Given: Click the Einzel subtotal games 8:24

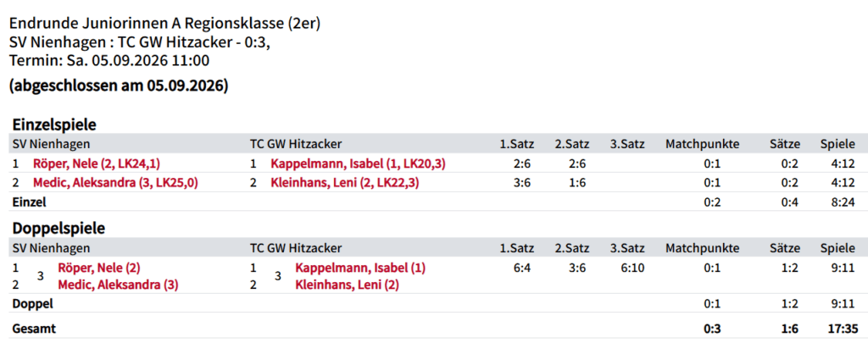Looking at the screenshot, I should [x=842, y=202].
